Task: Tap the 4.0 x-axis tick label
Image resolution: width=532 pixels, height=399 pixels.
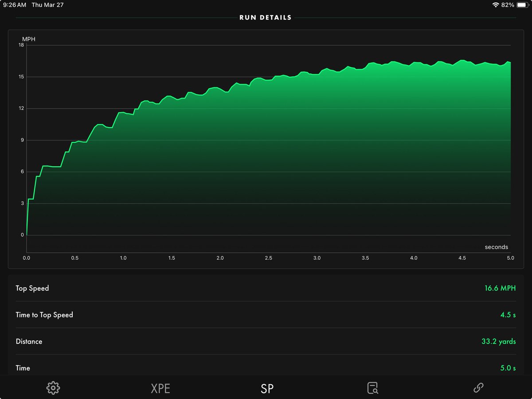Action: 414,258
